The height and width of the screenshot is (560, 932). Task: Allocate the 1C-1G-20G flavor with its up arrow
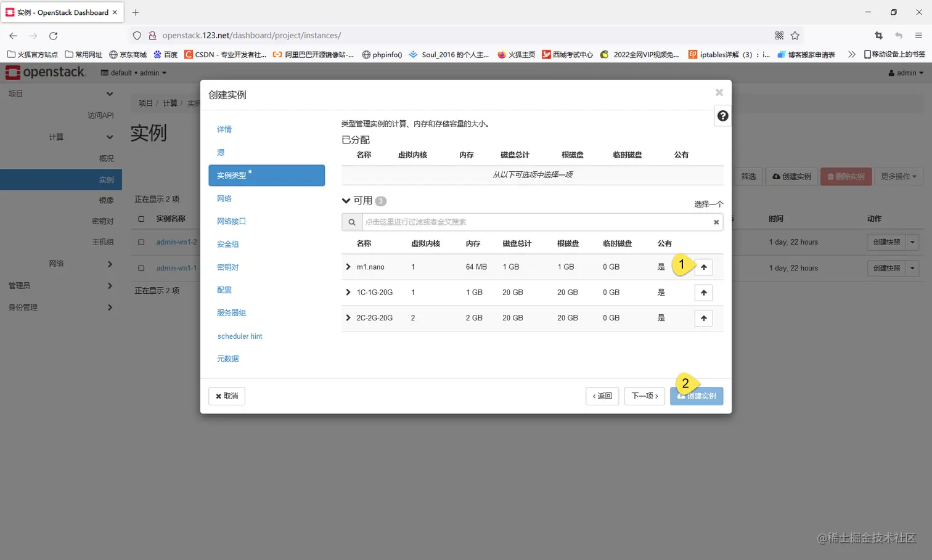[x=703, y=292]
